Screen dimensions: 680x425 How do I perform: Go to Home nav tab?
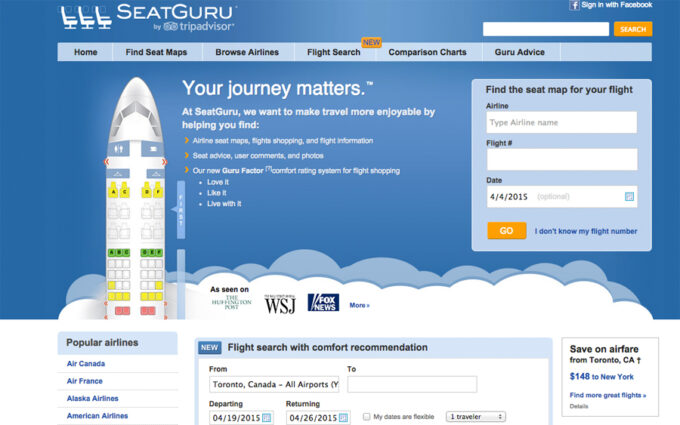(85, 52)
